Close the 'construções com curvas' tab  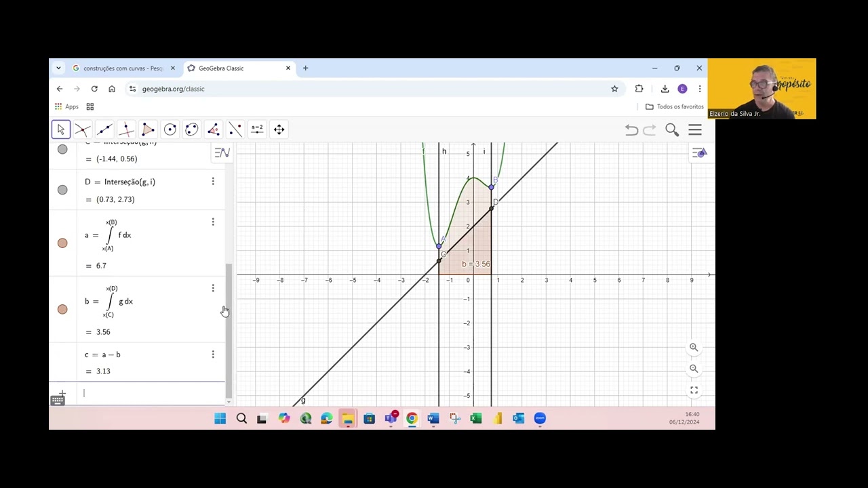[x=173, y=68]
